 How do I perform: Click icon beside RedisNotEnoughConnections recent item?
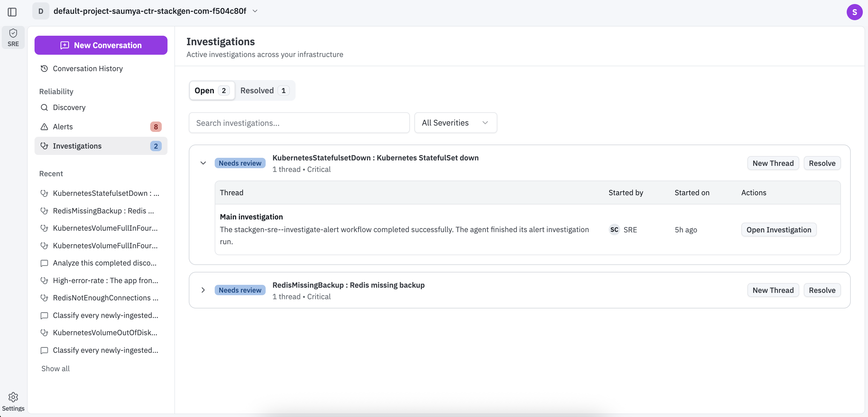click(x=44, y=298)
